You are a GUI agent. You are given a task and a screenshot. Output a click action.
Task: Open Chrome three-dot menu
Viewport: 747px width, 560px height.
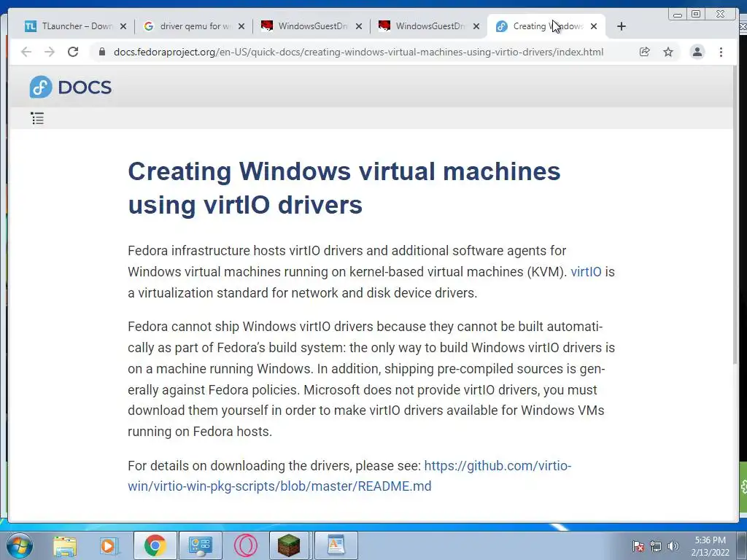[x=721, y=52]
